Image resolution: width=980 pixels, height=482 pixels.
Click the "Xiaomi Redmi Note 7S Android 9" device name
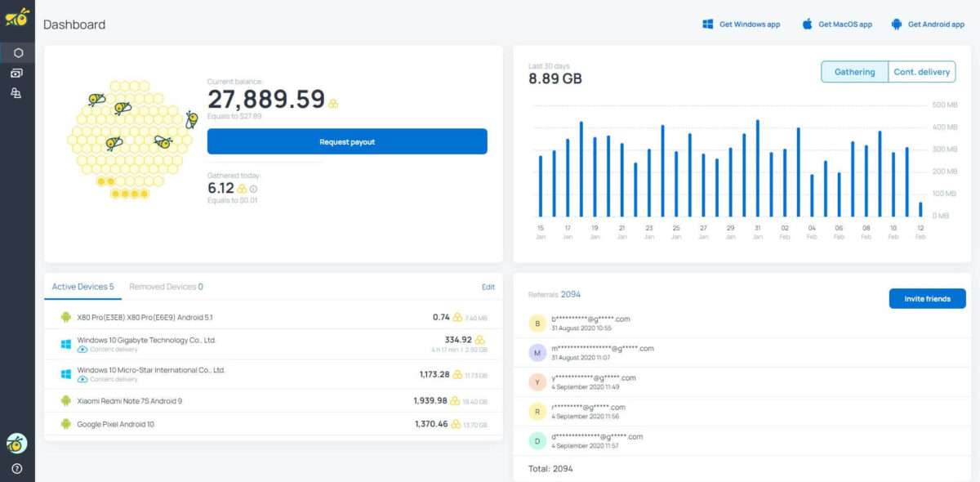pos(130,401)
